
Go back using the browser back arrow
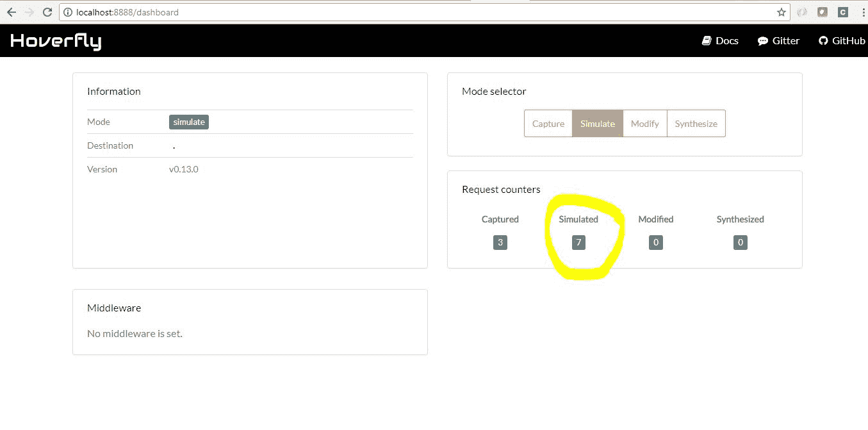[12, 12]
